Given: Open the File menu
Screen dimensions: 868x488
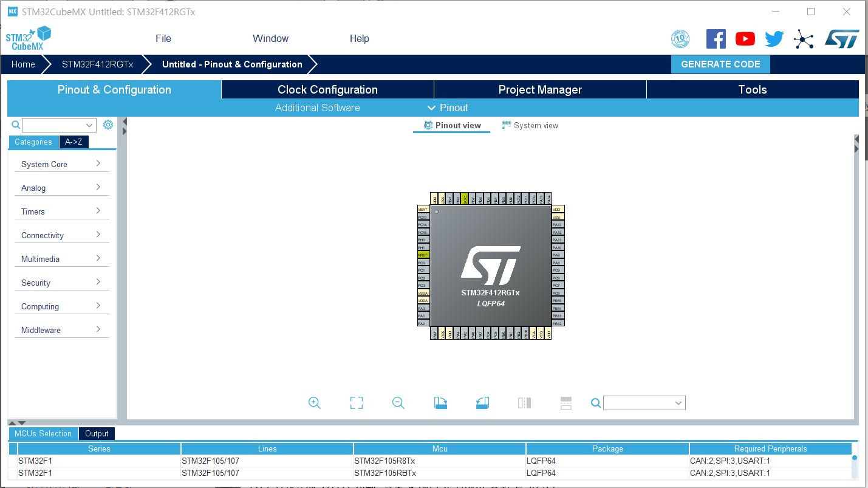Looking at the screenshot, I should pyautogui.click(x=163, y=38).
